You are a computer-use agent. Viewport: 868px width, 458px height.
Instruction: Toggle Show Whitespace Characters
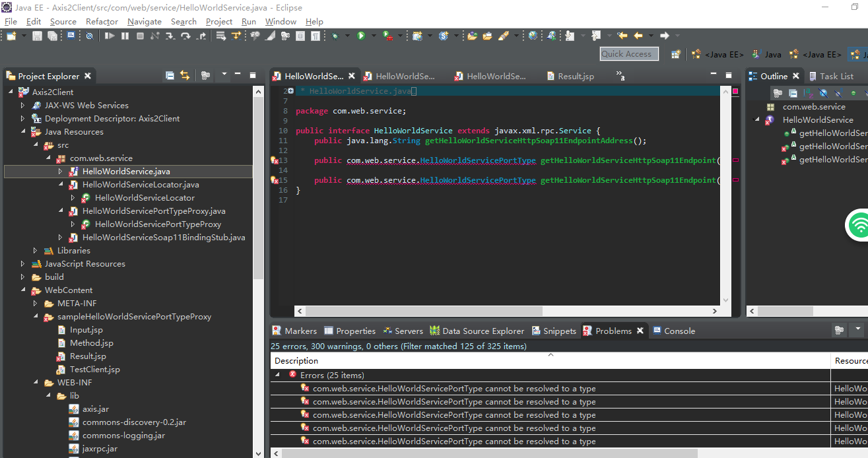pyautogui.click(x=316, y=36)
